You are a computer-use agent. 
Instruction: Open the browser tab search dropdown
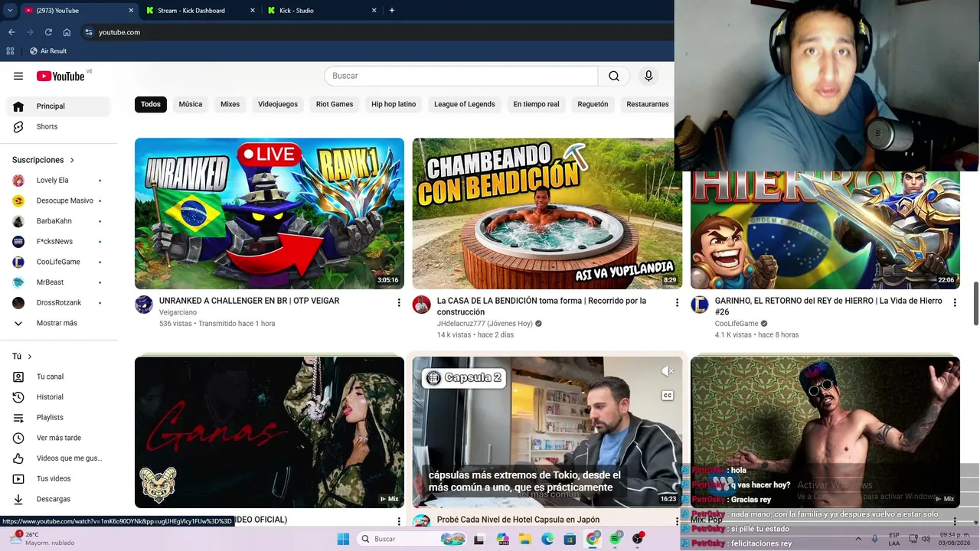10,11
